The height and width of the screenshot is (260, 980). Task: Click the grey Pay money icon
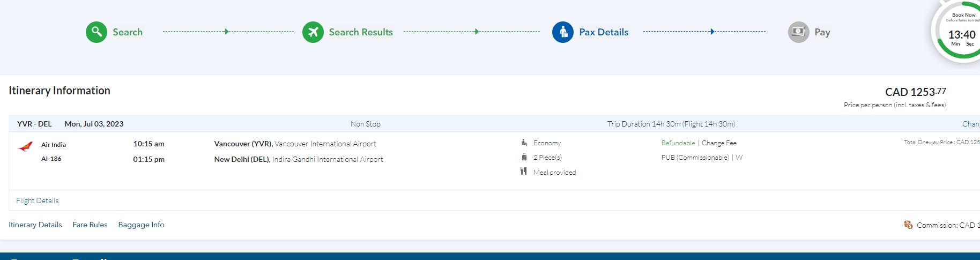pyautogui.click(x=798, y=32)
